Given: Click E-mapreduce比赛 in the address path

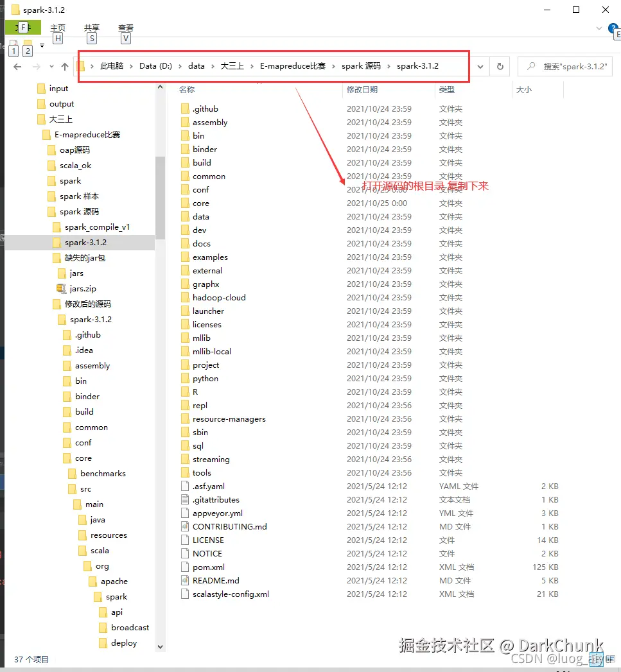Looking at the screenshot, I should [293, 66].
